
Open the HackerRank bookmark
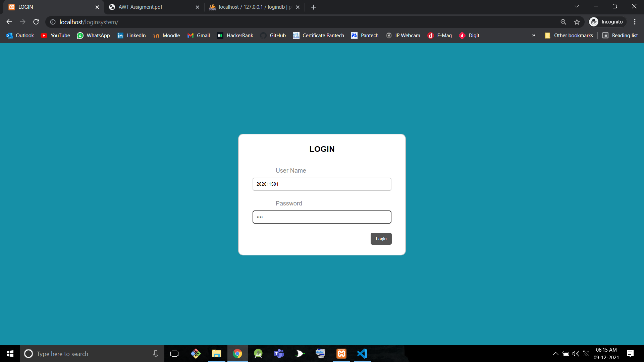coord(235,36)
